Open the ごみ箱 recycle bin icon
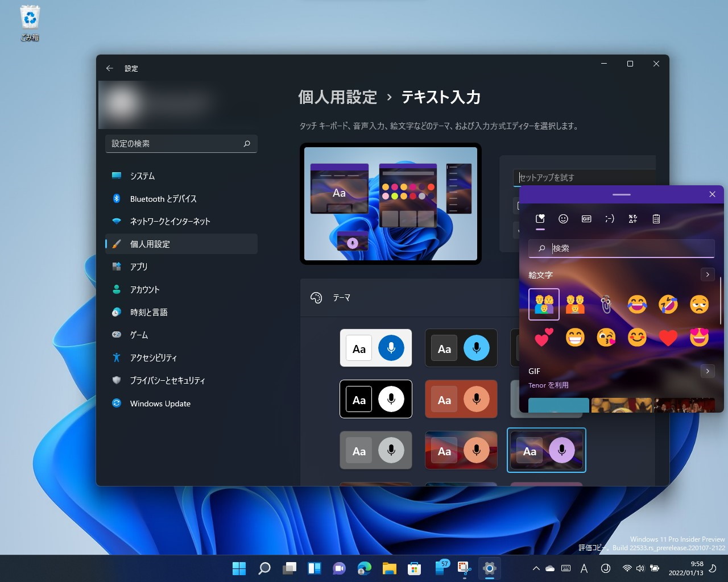The height and width of the screenshot is (582, 728). pos(30,23)
